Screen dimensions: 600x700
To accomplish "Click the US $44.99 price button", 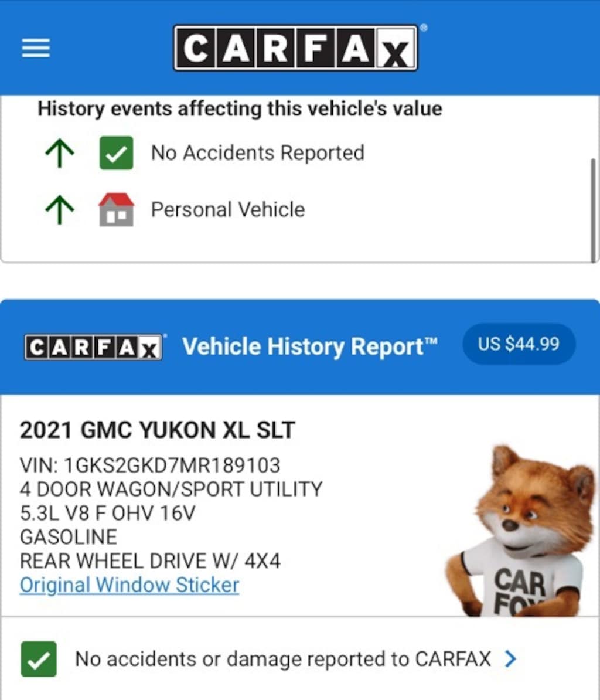I will point(519,344).
